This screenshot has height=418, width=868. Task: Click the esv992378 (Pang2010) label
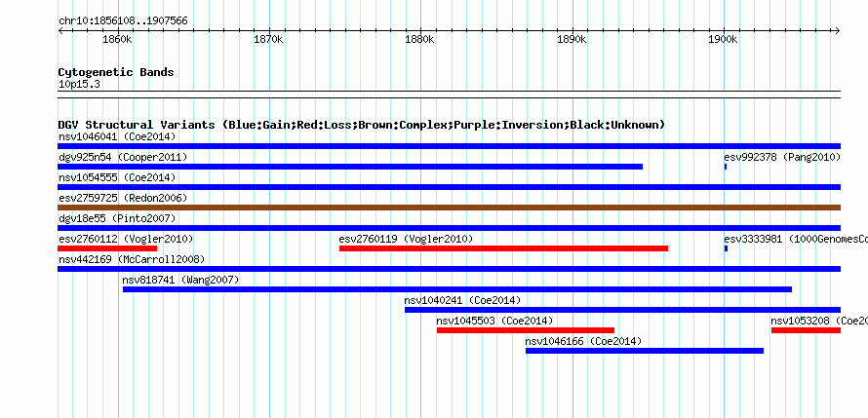(x=782, y=157)
